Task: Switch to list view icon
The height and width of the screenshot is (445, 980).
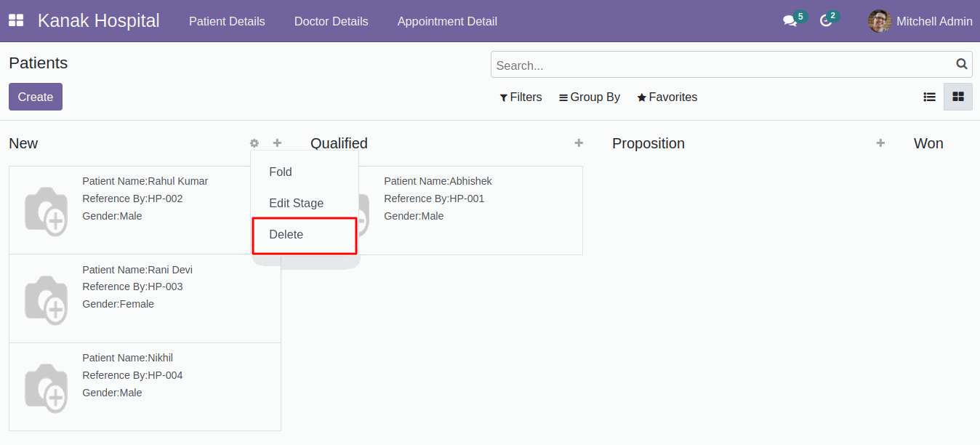Action: pyautogui.click(x=929, y=97)
